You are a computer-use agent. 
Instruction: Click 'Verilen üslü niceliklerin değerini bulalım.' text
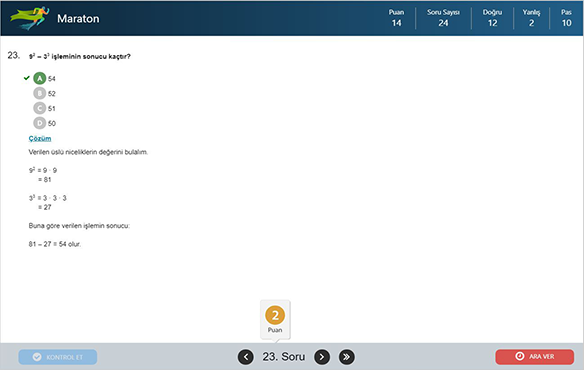click(88, 152)
